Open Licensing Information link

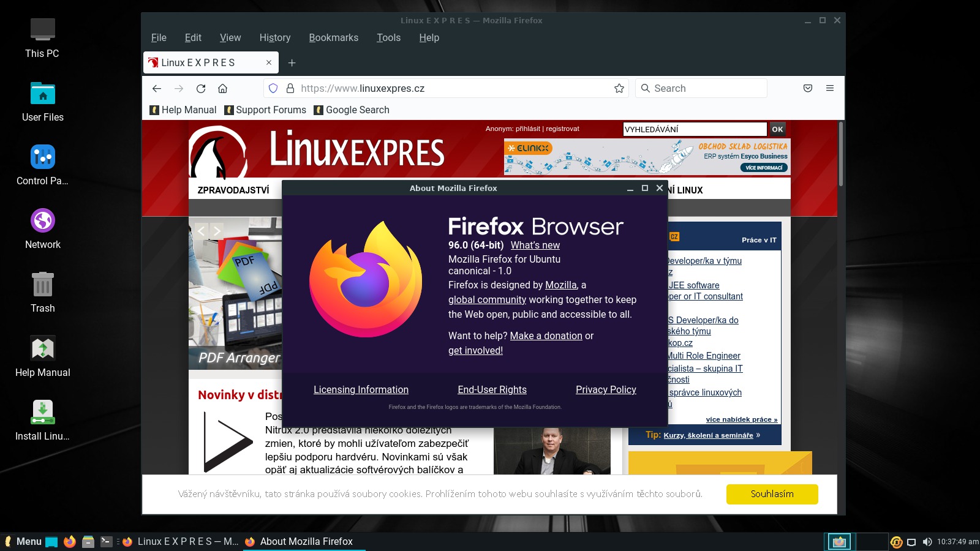[x=361, y=389]
